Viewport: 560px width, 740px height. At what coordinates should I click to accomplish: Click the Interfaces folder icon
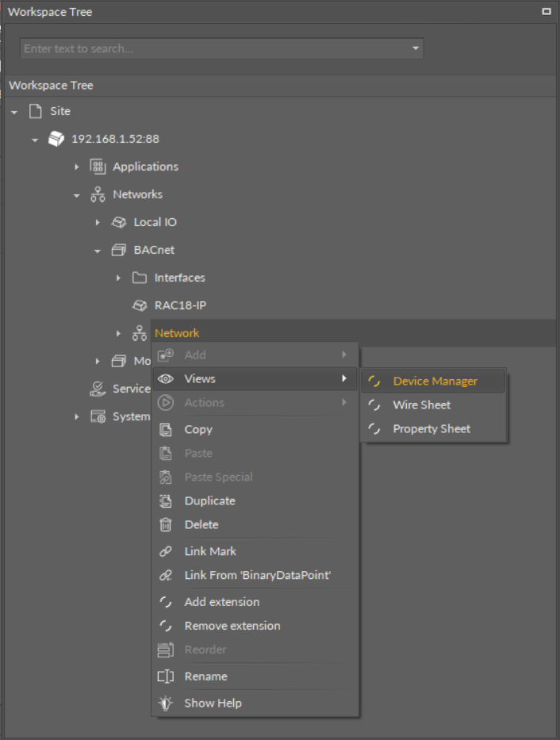139,278
